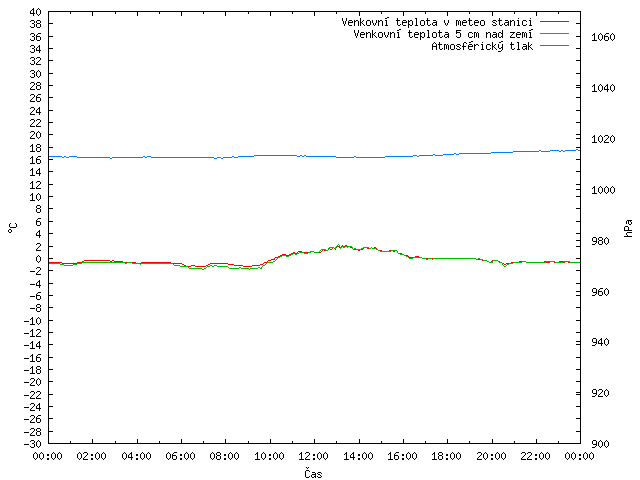Click the blue pressure line at 12:00

point(314,156)
